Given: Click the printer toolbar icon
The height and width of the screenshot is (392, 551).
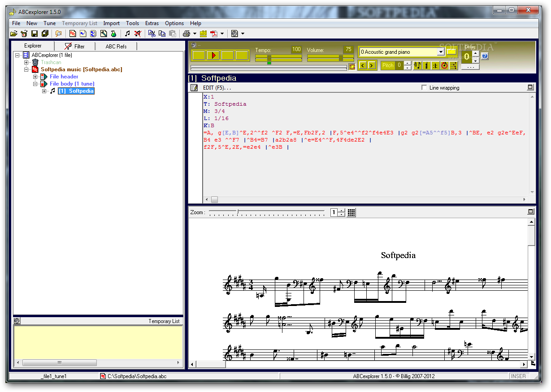Looking at the screenshot, I should [186, 34].
